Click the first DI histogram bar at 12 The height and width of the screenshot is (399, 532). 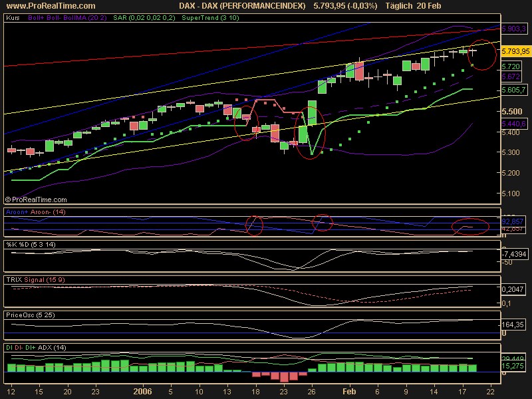(11, 368)
